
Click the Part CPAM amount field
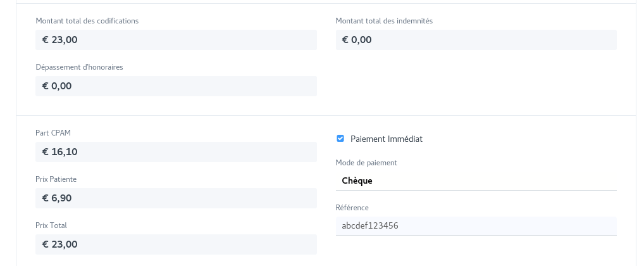(176, 152)
